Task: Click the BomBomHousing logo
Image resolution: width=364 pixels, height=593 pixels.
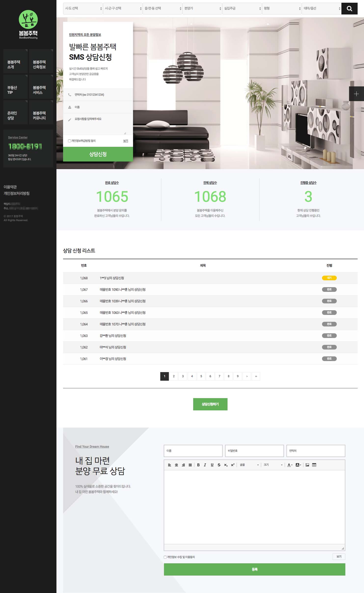Action: pos(28,25)
